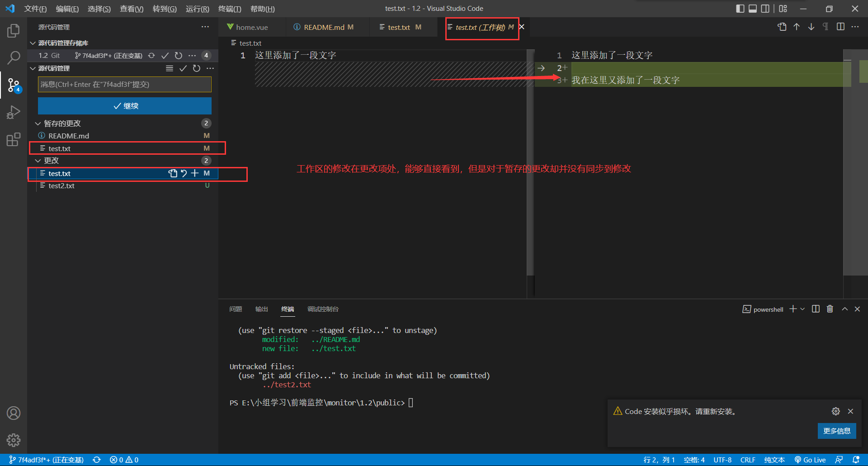Image resolution: width=868 pixels, height=466 pixels.
Task: Discard changes for test.txt
Action: tap(184, 173)
